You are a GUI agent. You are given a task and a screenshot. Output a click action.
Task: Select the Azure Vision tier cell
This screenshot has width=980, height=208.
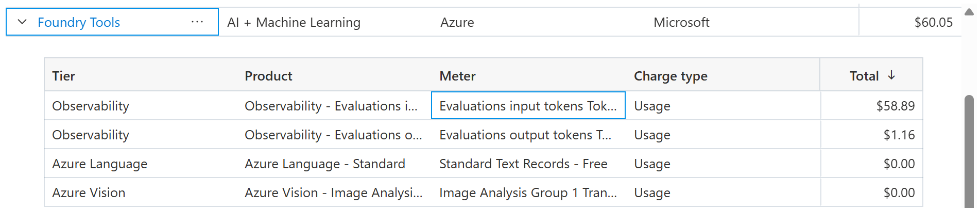coord(89,193)
